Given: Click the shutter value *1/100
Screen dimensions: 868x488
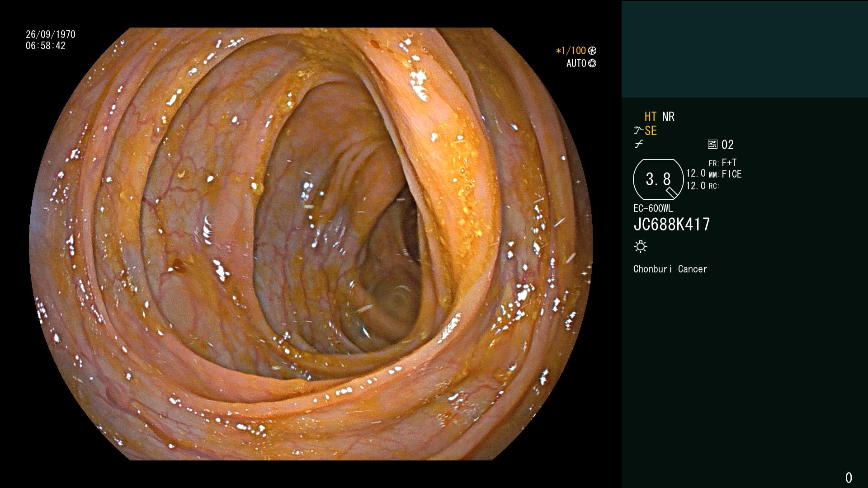Looking at the screenshot, I should [x=571, y=51].
